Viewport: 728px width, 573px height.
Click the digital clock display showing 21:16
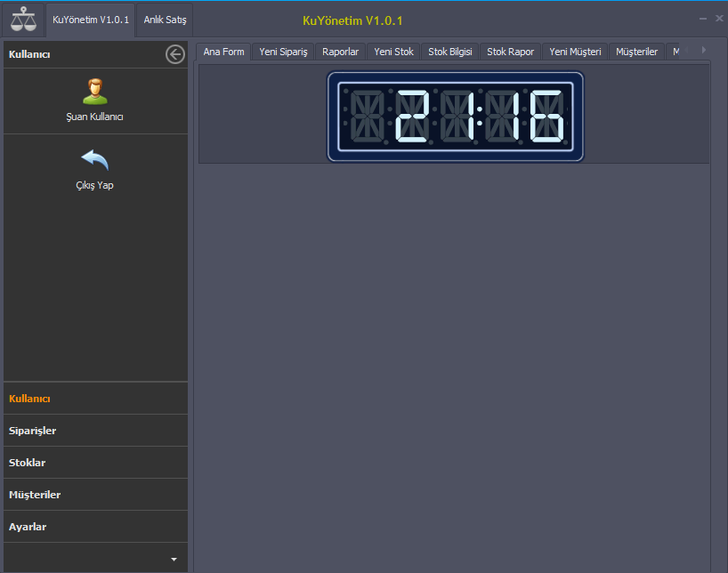point(455,114)
